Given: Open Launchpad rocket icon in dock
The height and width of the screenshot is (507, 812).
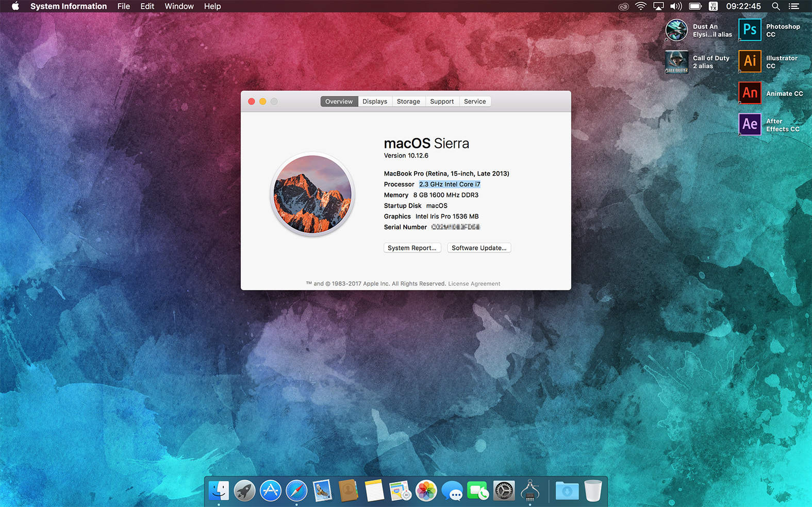Looking at the screenshot, I should coord(244,491).
